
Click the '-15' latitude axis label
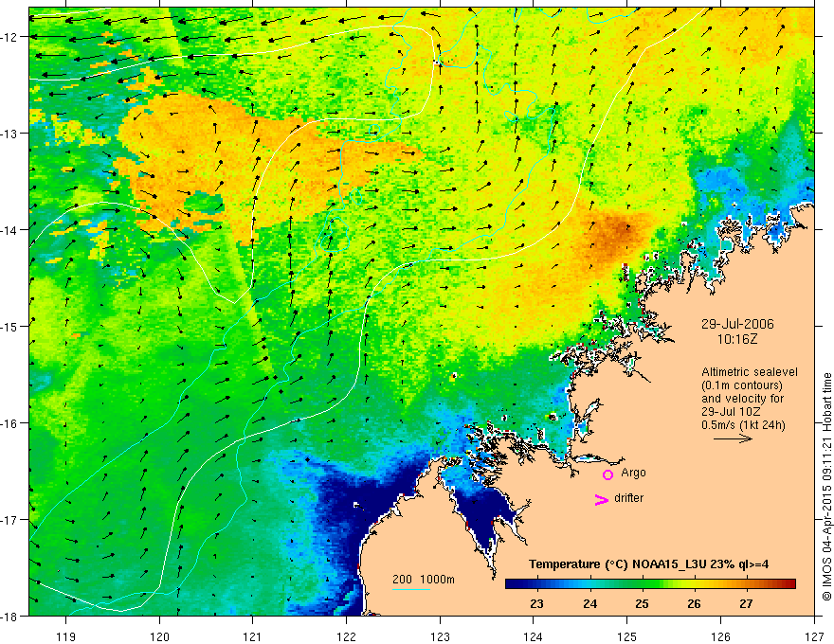(x=9, y=327)
